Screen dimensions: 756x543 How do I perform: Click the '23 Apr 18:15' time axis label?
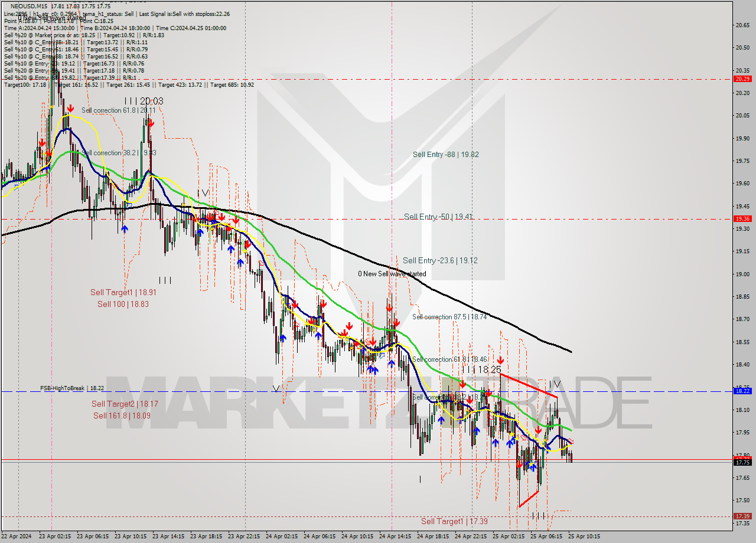206,537
